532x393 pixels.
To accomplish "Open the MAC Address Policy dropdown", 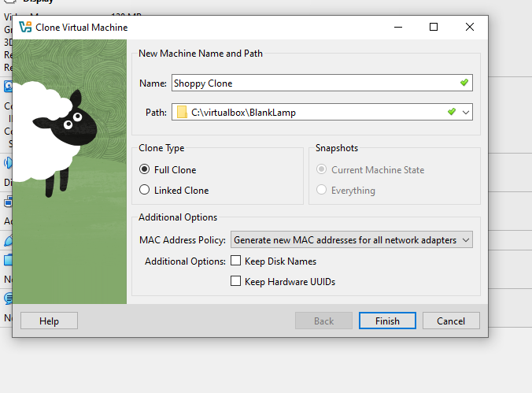I will tap(352, 239).
